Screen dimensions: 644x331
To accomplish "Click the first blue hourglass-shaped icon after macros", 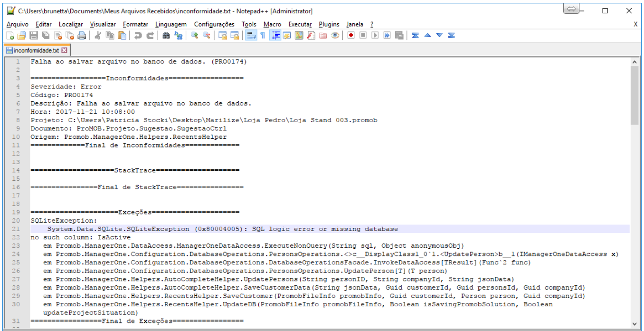I will point(415,35).
